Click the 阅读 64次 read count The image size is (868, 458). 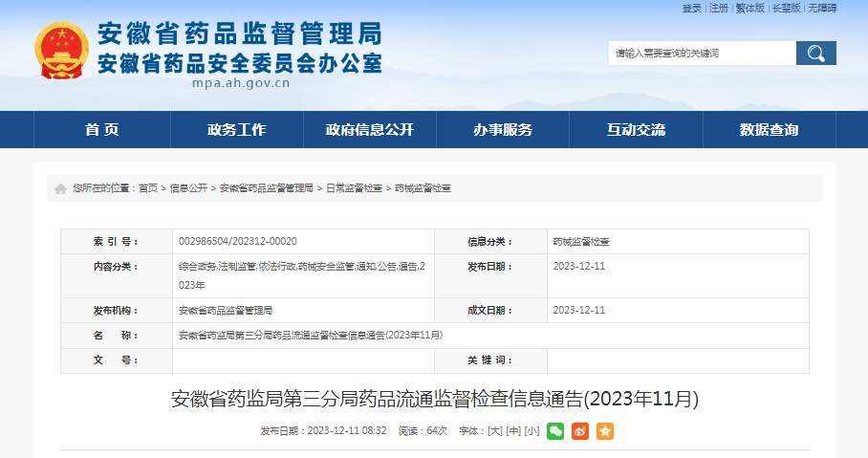(423, 431)
